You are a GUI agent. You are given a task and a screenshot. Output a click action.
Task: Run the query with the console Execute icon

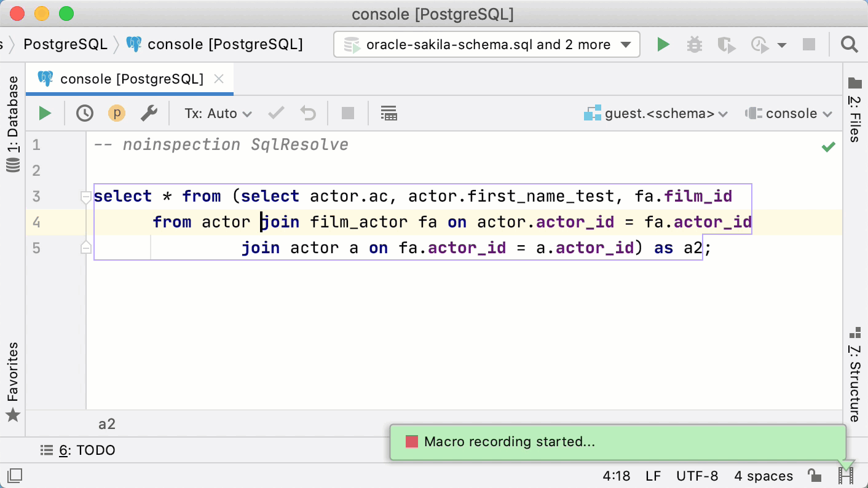click(x=45, y=113)
